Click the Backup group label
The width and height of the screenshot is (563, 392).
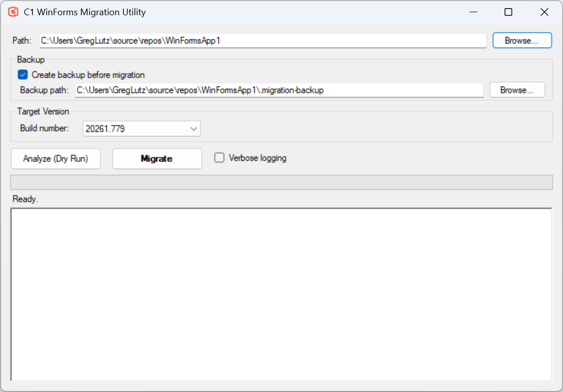(31, 59)
